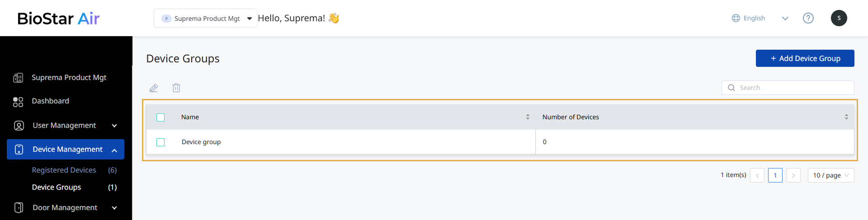The width and height of the screenshot is (868, 220).
Task: Go to Registered Devices
Action: pos(64,170)
